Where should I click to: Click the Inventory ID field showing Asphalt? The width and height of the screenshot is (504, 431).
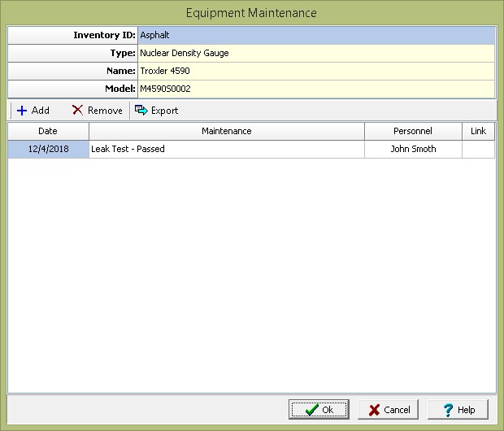tap(315, 36)
